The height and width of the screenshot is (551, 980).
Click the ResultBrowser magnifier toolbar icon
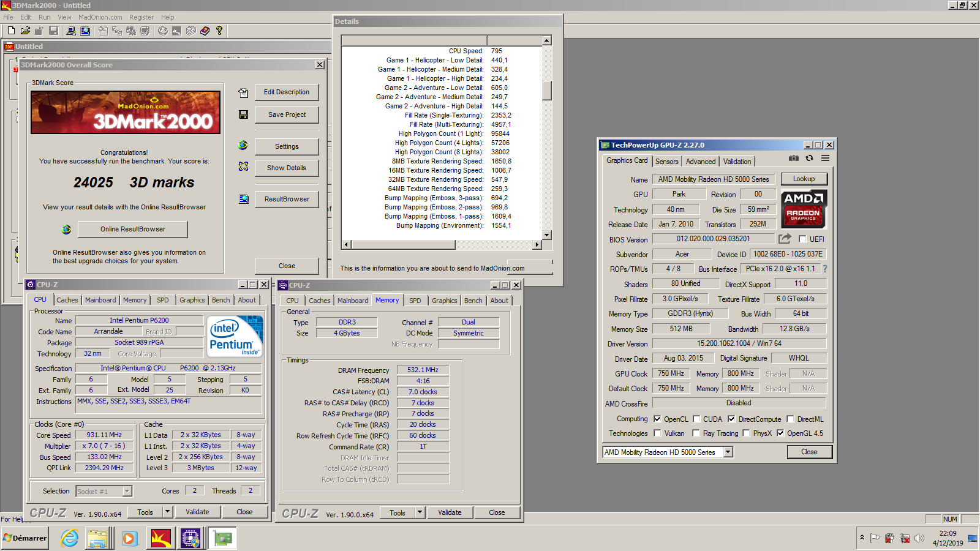click(85, 31)
